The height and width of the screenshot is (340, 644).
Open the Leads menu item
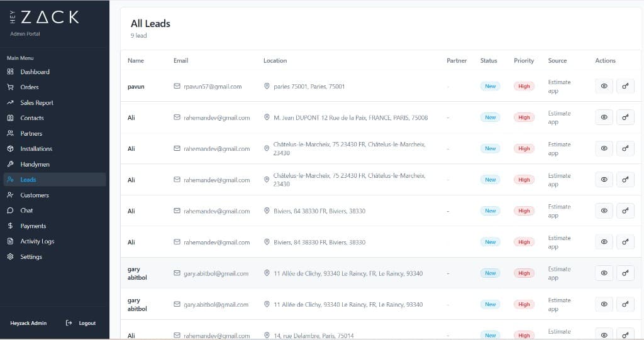[55, 180]
